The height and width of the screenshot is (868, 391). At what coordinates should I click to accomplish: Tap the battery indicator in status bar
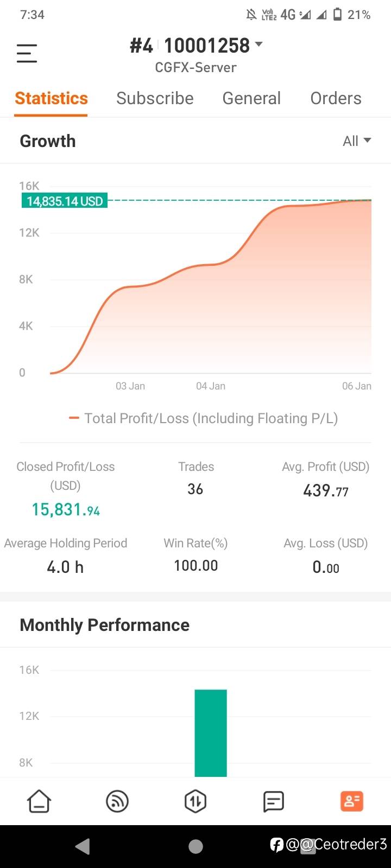pyautogui.click(x=337, y=15)
